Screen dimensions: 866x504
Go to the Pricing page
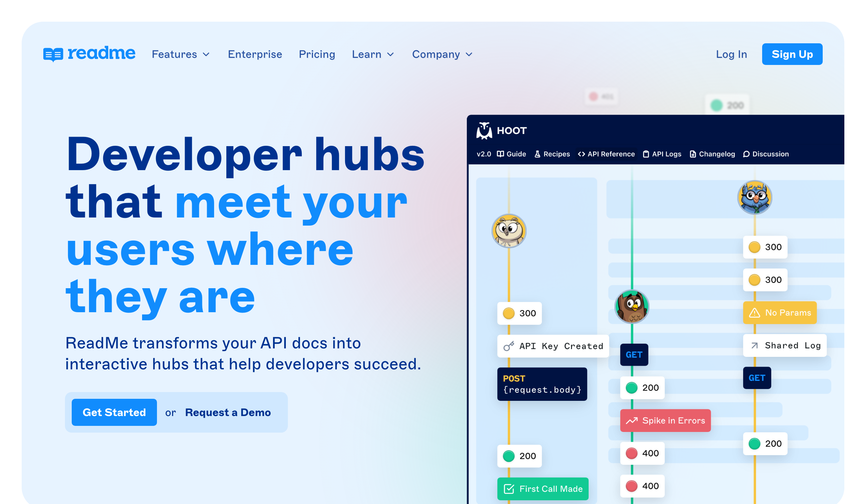pos(317,54)
